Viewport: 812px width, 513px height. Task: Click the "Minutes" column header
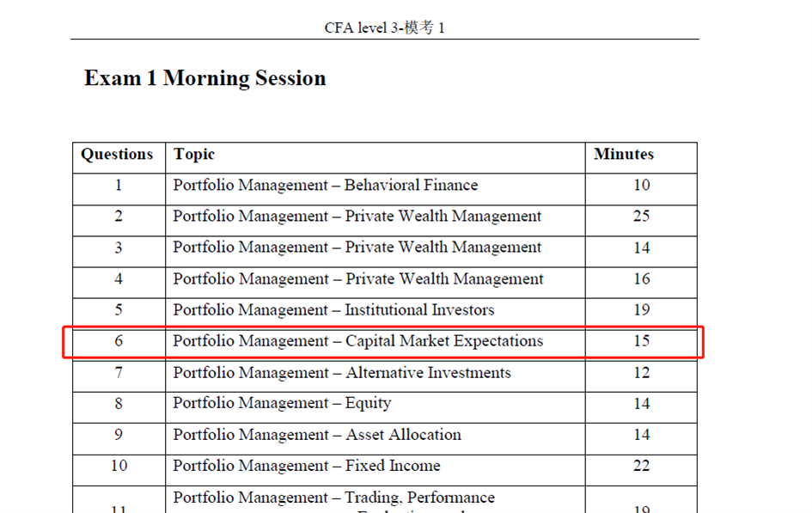(623, 155)
